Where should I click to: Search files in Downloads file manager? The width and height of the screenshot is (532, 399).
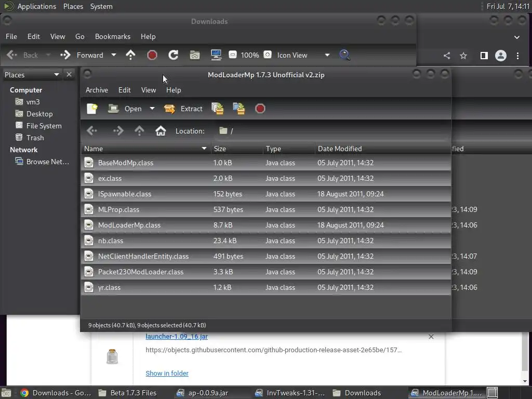(345, 55)
